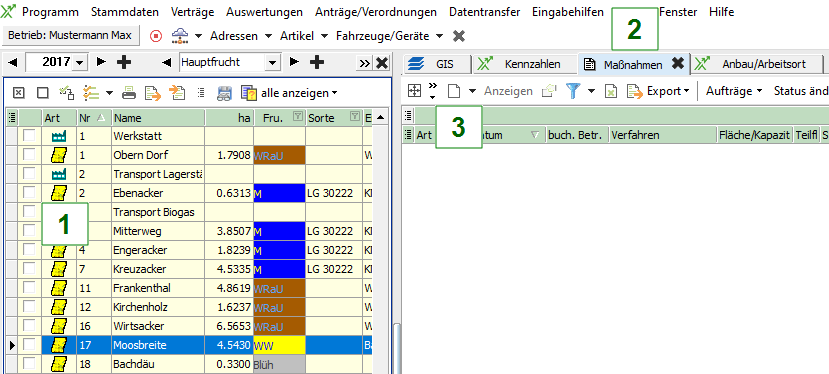This screenshot has width=829, height=374.
Task: Close the left panel with X
Action: (382, 63)
